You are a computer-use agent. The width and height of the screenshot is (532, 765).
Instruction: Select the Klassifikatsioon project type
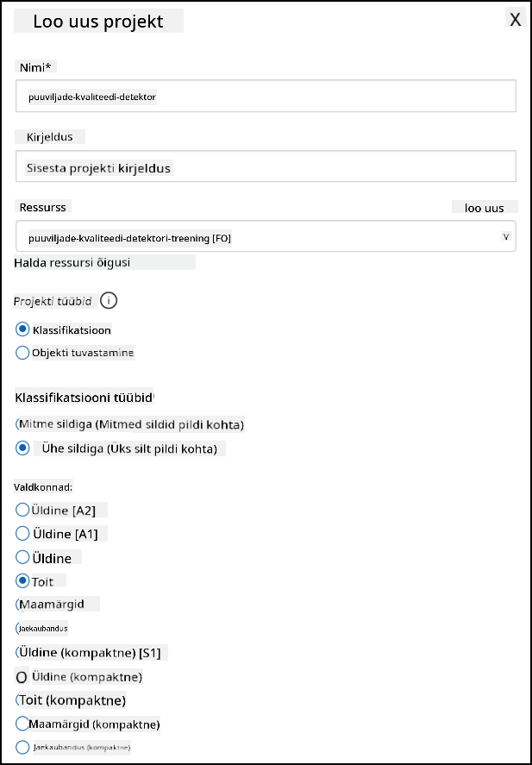click(22, 329)
